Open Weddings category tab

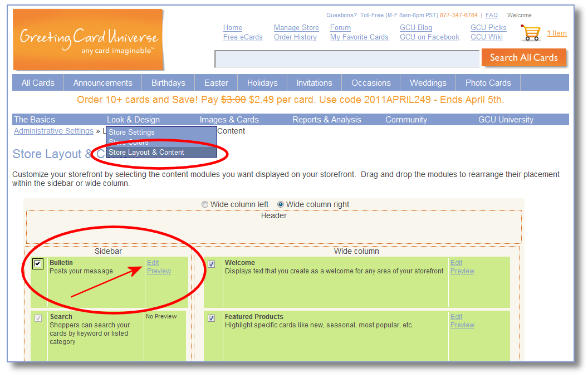pos(428,83)
